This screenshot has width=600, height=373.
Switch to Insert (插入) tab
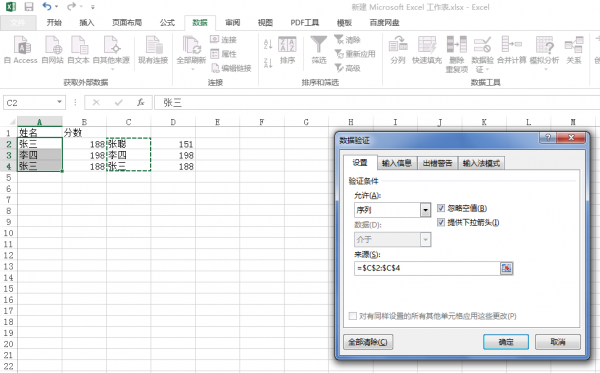(x=86, y=23)
